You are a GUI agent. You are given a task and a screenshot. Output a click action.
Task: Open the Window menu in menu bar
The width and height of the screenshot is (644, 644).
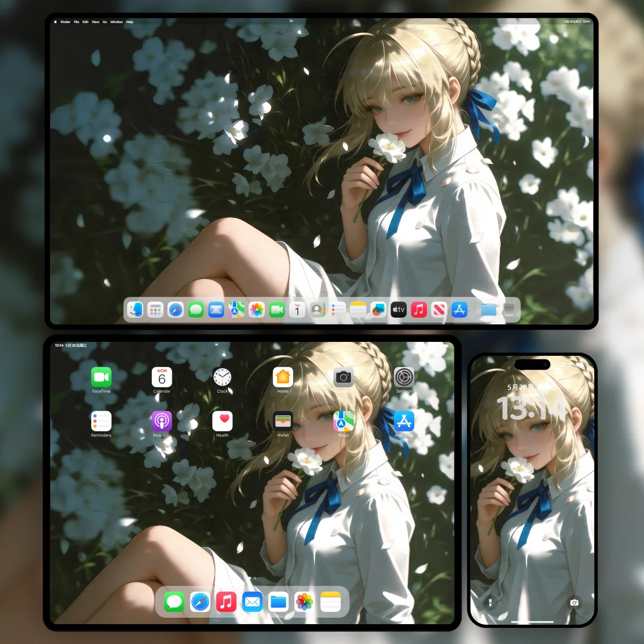116,22
